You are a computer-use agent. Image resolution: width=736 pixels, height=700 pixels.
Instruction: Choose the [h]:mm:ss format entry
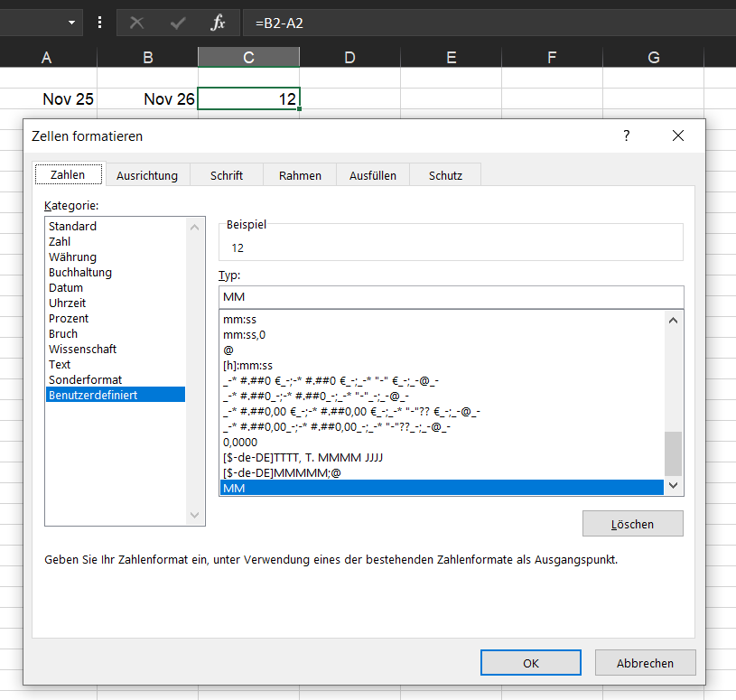click(442, 365)
